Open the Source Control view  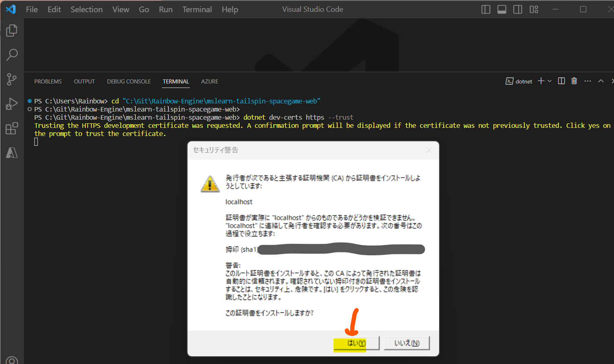click(x=12, y=79)
